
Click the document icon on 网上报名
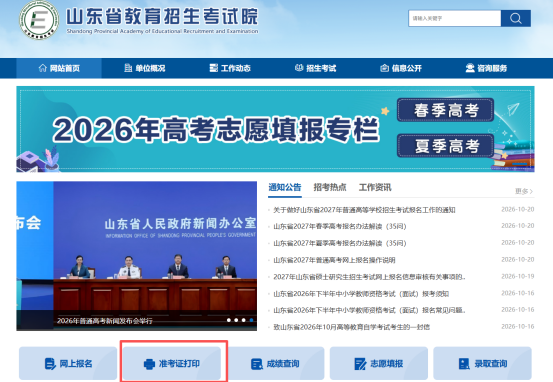tap(50, 364)
